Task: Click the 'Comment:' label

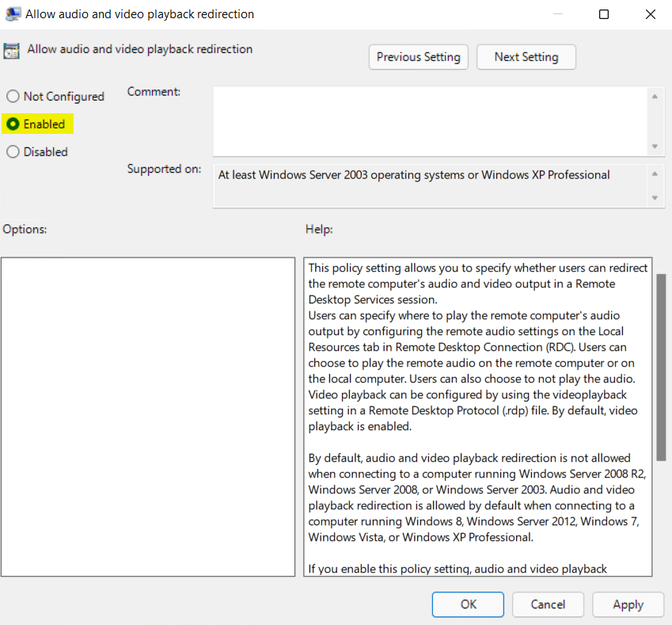Action: pos(154,92)
